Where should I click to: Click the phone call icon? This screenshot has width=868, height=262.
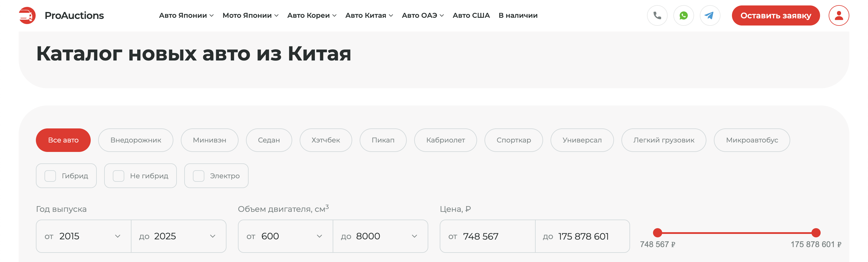tap(657, 15)
